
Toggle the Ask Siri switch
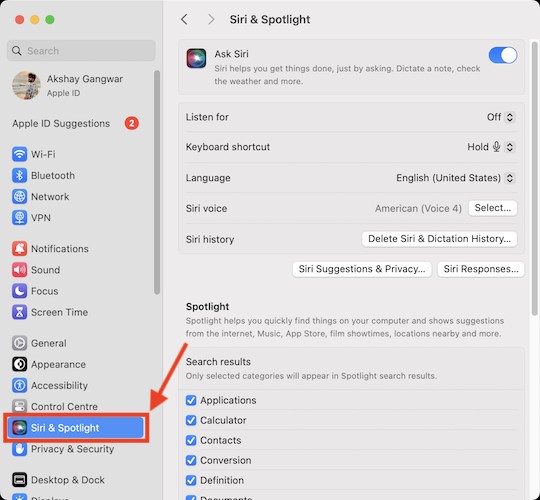[503, 55]
